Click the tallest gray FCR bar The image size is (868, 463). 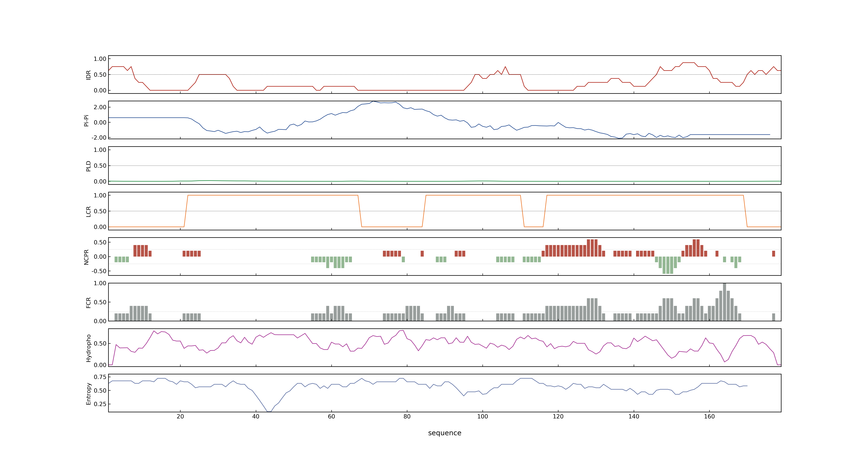coord(724,302)
